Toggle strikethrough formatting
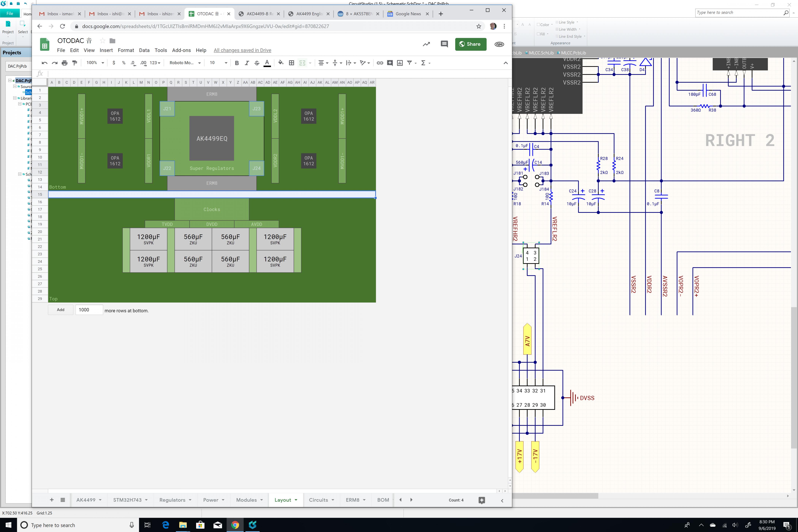This screenshot has height=532, width=798. point(257,63)
